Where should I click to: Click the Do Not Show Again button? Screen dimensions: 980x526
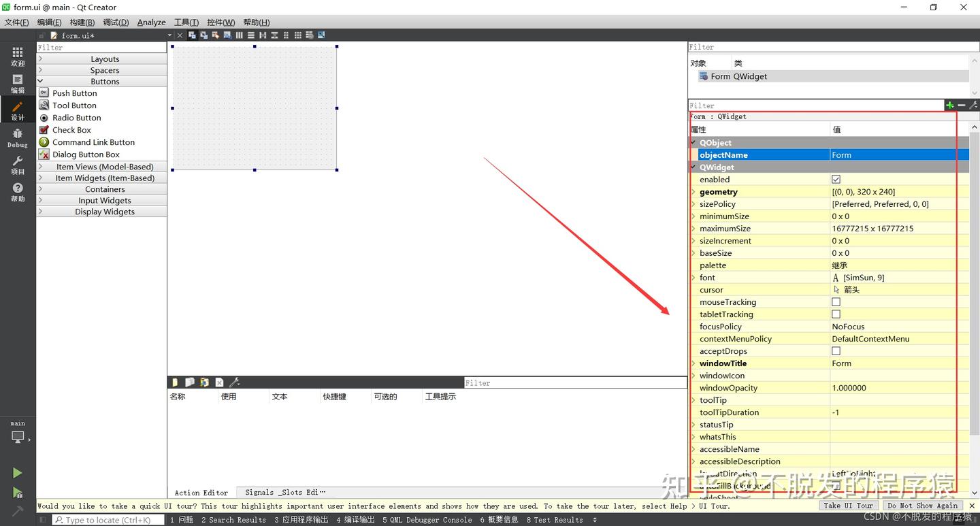tap(922, 506)
